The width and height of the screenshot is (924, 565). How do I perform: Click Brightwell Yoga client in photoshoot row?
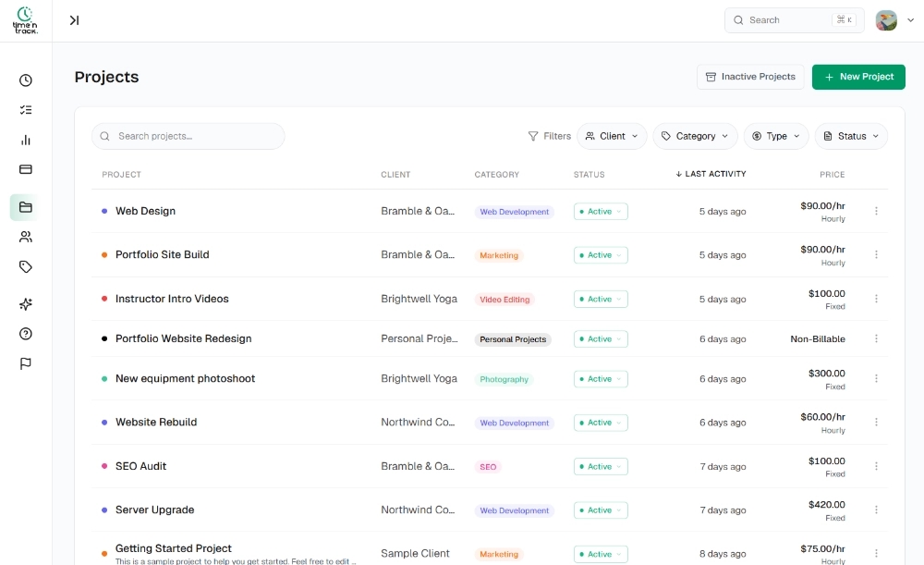pyautogui.click(x=419, y=378)
